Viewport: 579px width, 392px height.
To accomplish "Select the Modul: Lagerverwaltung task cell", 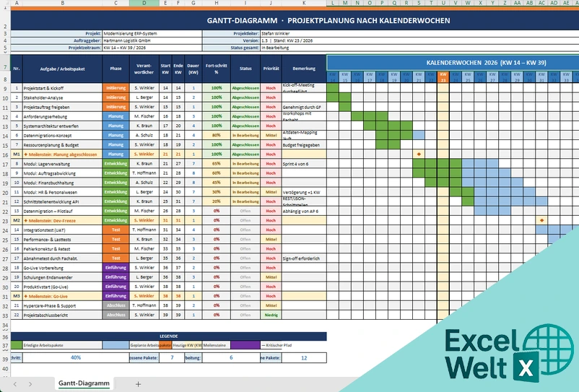I will pos(62,164).
